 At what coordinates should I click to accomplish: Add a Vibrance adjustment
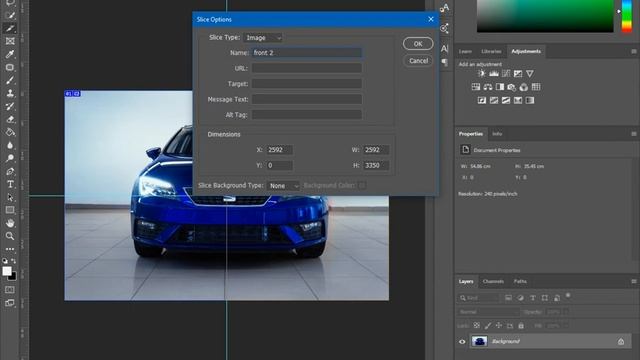tap(529, 73)
